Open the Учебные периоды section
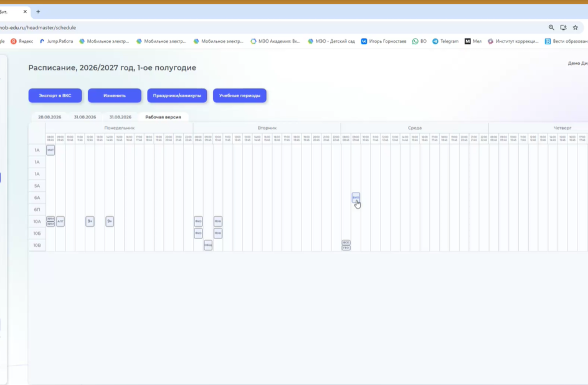Screen dimensions: 588x385 240,95
